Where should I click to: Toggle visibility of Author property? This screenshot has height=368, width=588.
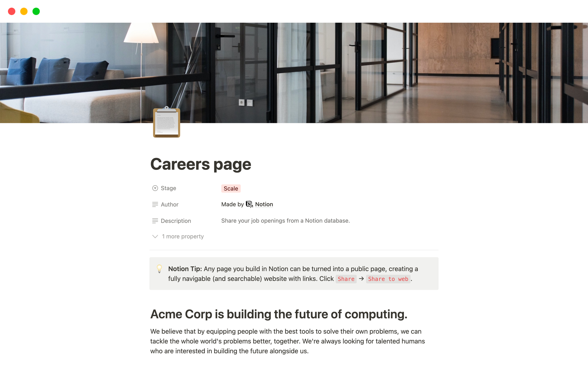155,204
